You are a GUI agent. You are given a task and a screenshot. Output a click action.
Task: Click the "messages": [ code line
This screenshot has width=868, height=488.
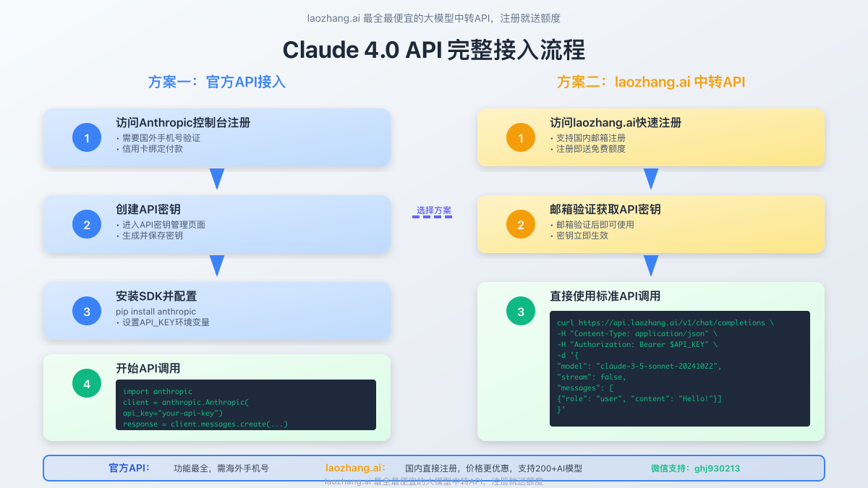(585, 388)
